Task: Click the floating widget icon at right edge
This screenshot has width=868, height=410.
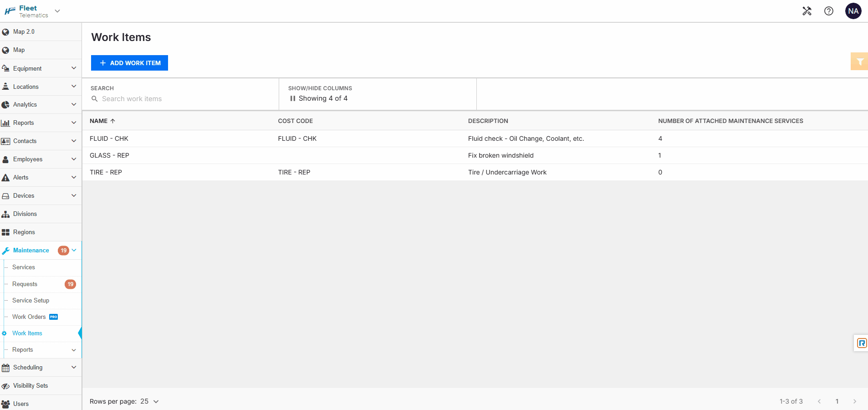Action: tap(861, 343)
